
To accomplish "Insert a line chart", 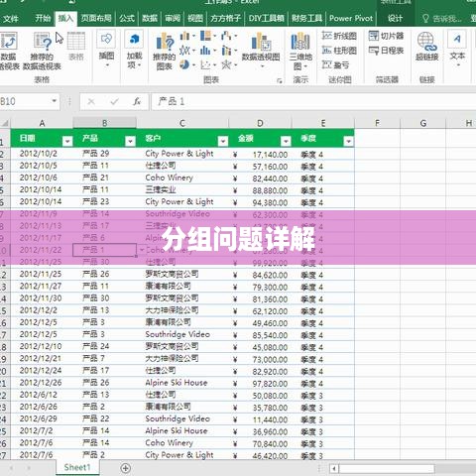I will point(184,51).
